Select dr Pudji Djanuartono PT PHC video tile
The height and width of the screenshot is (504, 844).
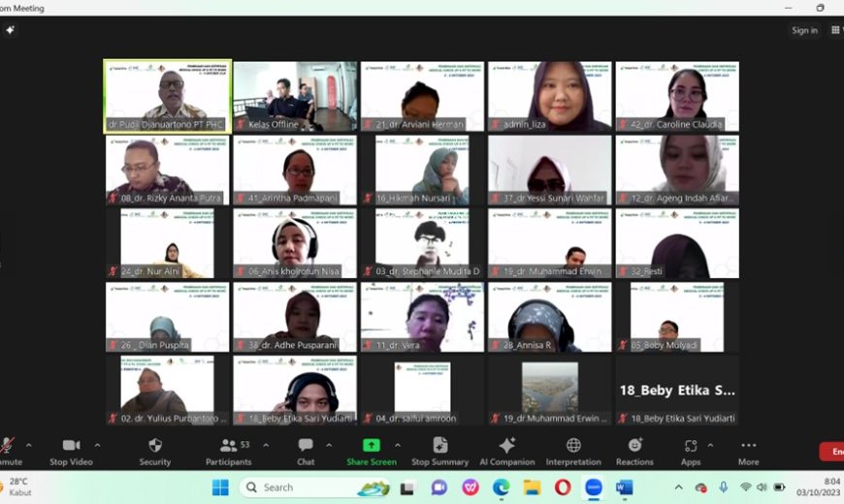pos(168,96)
